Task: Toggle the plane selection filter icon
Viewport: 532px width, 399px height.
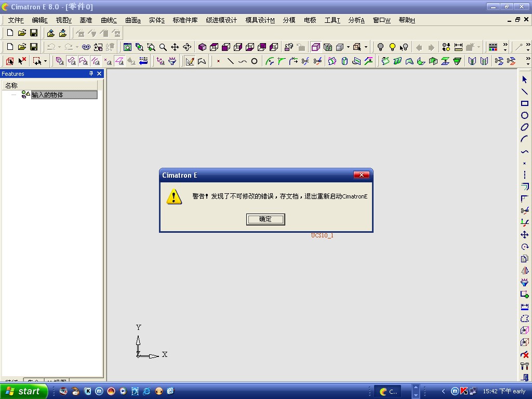Action: click(x=119, y=61)
